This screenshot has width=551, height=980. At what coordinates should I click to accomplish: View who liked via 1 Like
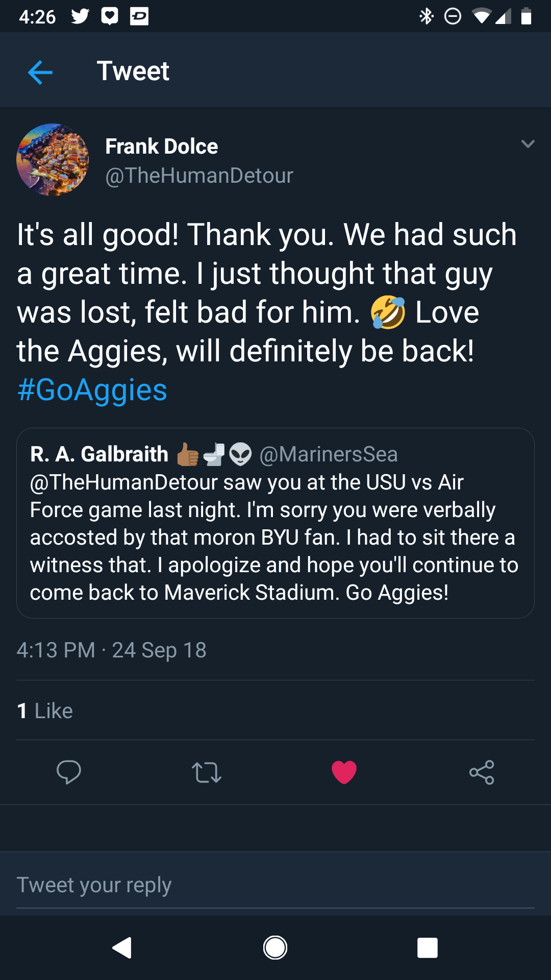pos(45,710)
